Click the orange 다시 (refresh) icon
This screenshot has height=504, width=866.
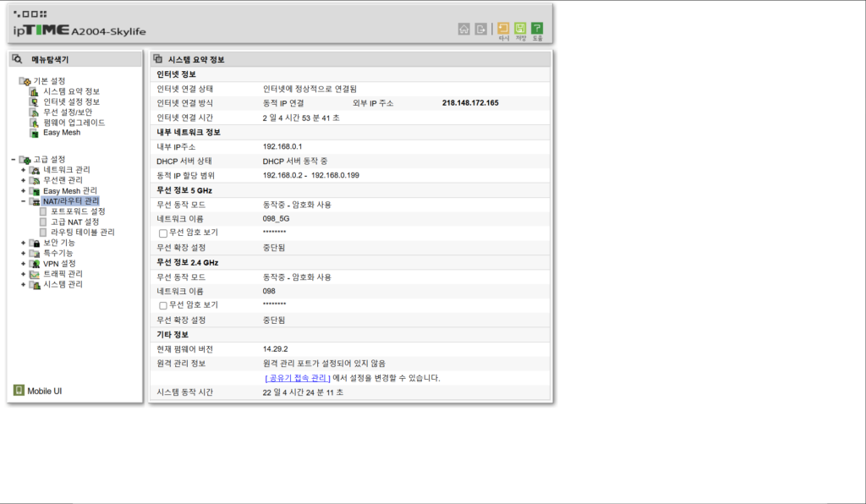point(503,29)
